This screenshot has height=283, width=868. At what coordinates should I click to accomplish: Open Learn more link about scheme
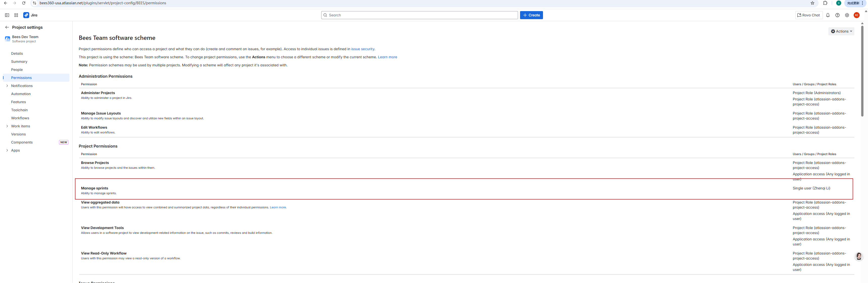click(x=387, y=57)
